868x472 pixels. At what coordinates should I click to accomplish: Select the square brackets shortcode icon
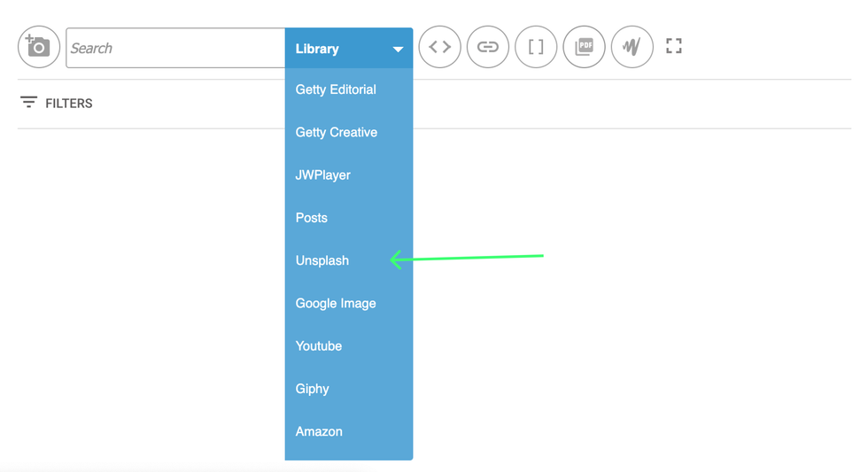coord(536,47)
